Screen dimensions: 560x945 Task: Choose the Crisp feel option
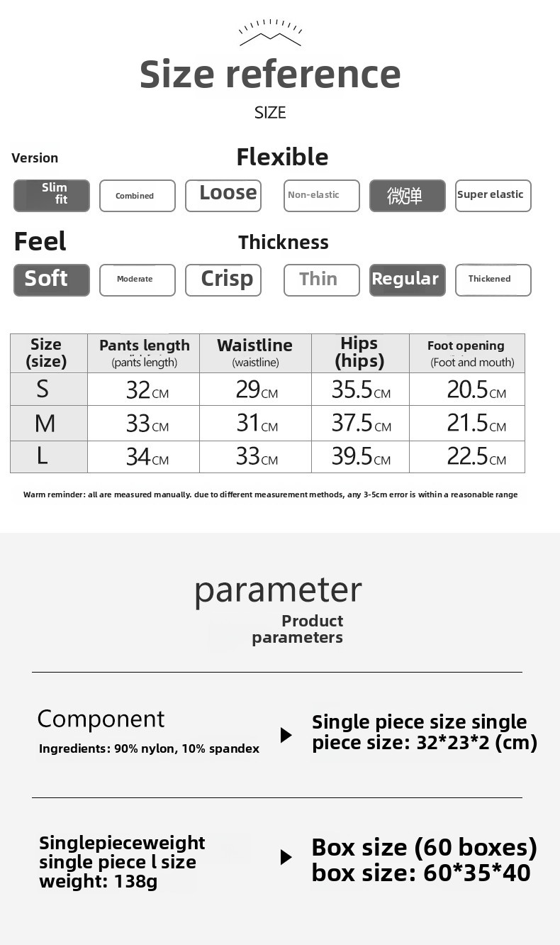223,280
